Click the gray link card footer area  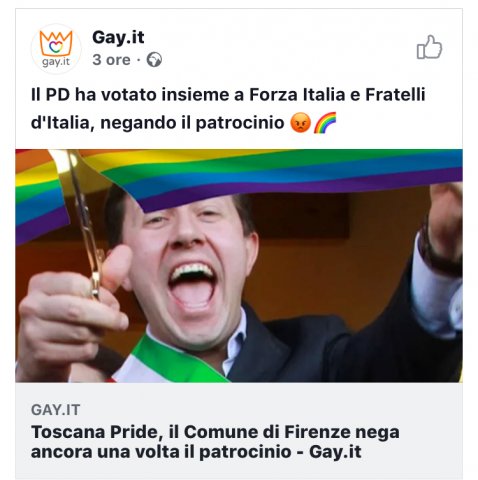[x=239, y=431]
